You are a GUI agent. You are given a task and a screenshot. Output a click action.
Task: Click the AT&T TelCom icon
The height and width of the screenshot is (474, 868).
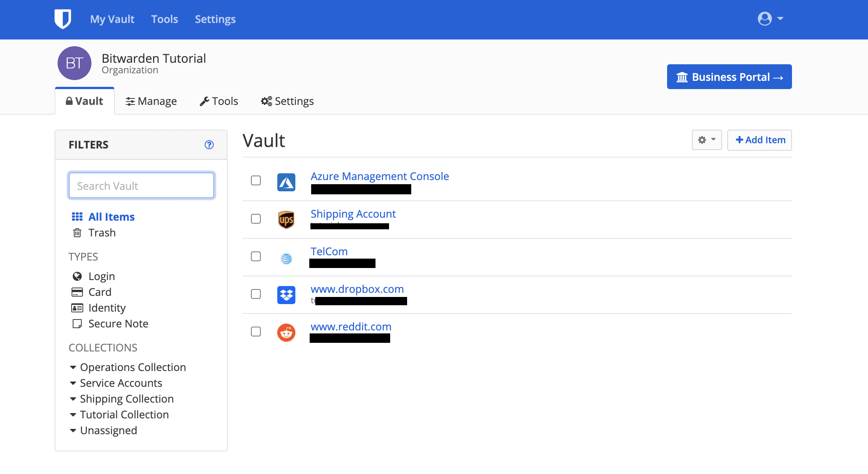point(286,258)
